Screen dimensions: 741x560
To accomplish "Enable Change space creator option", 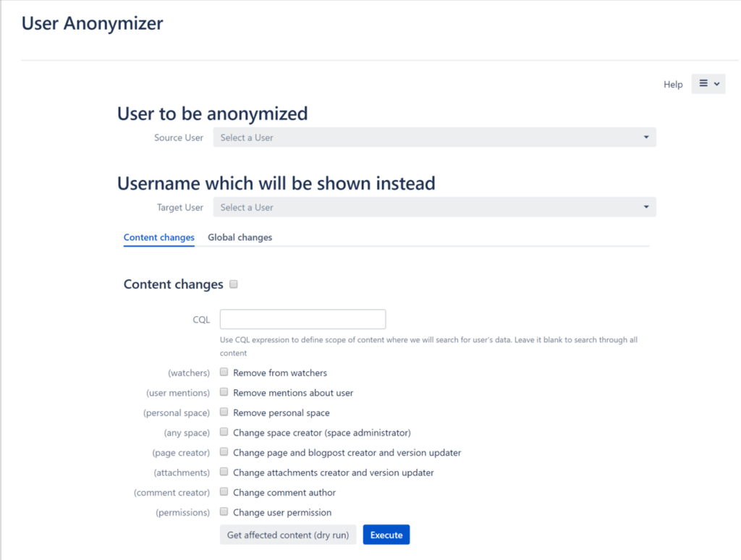I will point(224,431).
